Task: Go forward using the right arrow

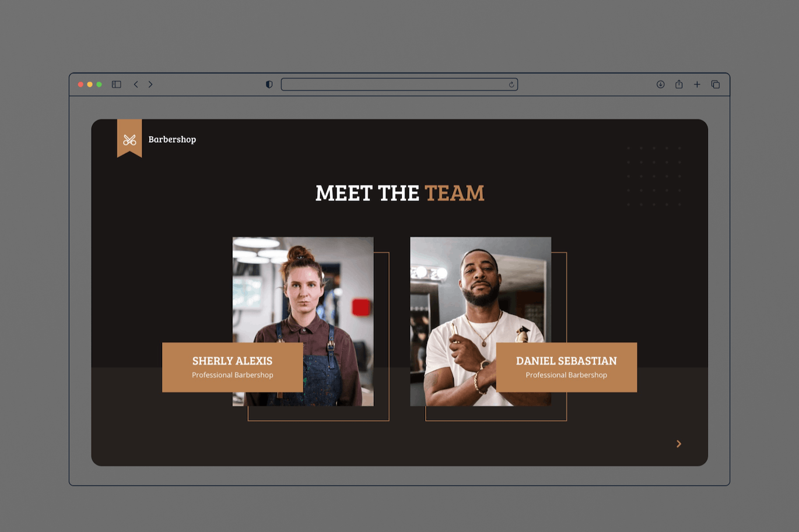Action: pyautogui.click(x=150, y=84)
